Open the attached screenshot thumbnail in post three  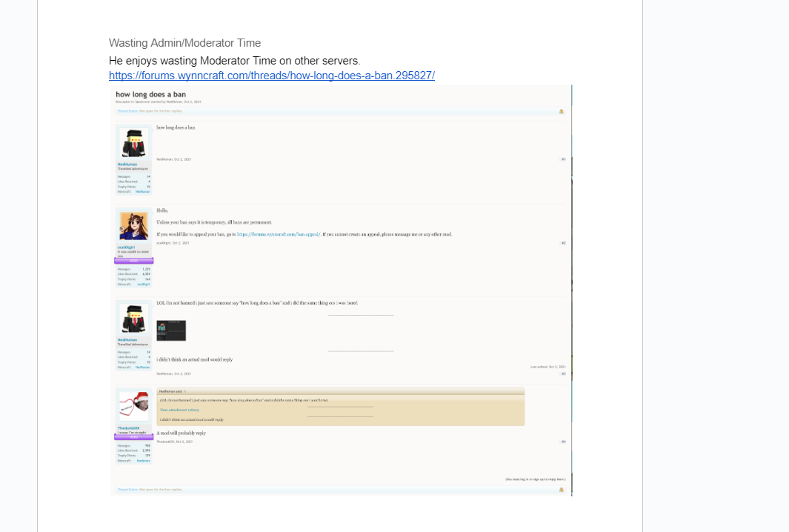pyautogui.click(x=171, y=330)
